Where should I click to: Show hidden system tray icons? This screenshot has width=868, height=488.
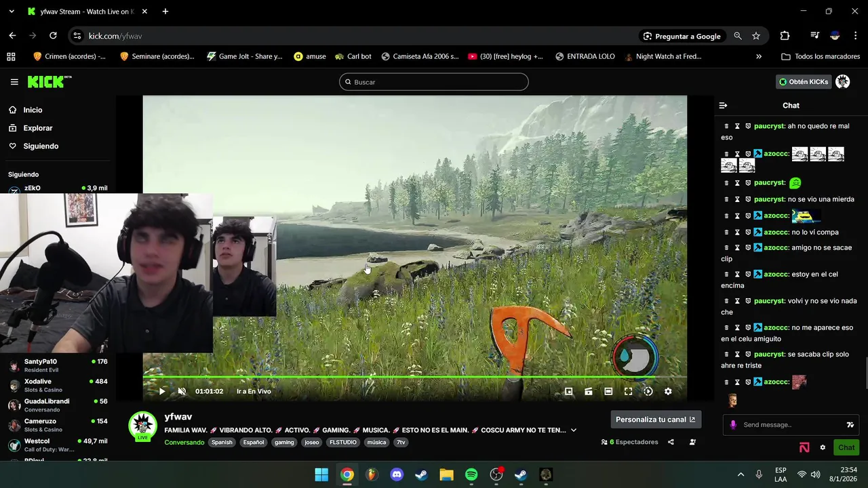coord(741,474)
